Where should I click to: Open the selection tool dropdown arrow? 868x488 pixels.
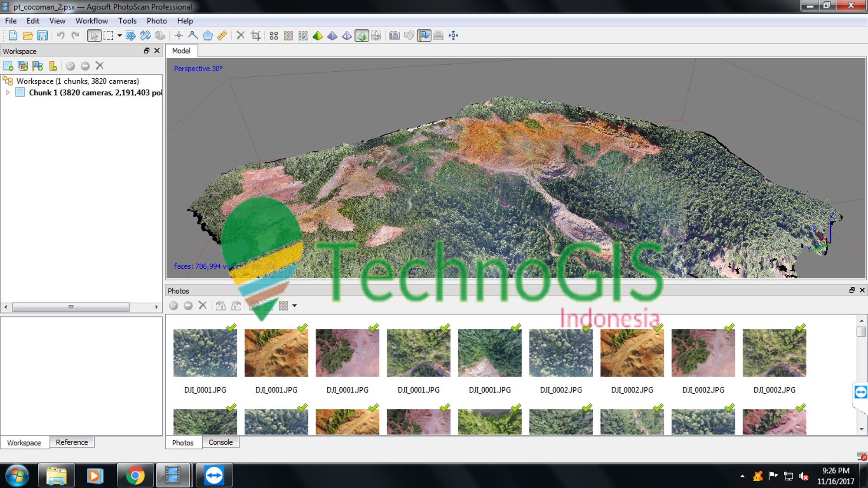point(119,36)
